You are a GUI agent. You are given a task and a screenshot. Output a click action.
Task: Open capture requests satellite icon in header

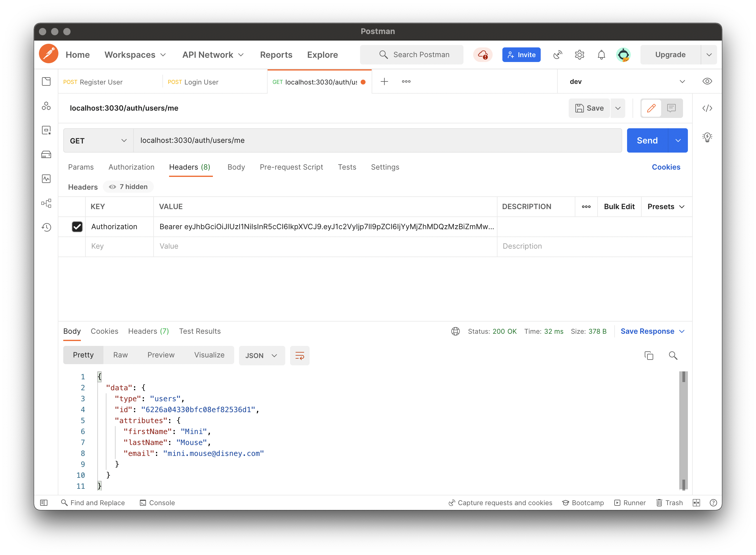[558, 54]
